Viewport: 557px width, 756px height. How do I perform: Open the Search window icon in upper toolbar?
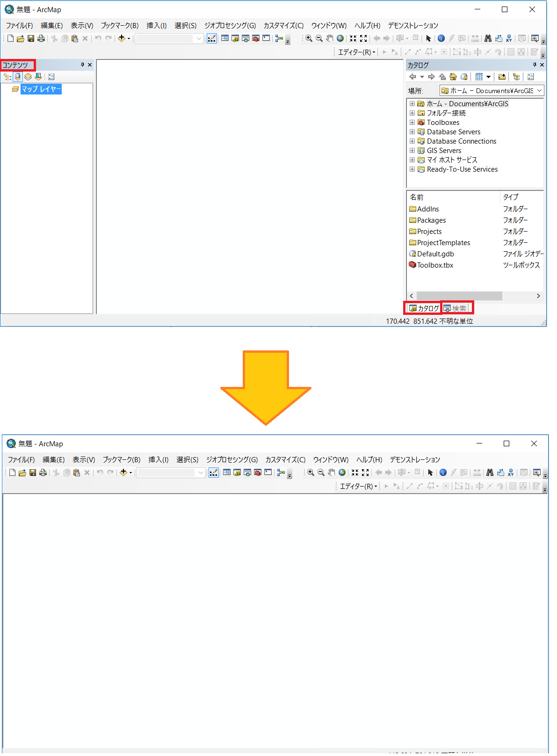tap(246, 38)
